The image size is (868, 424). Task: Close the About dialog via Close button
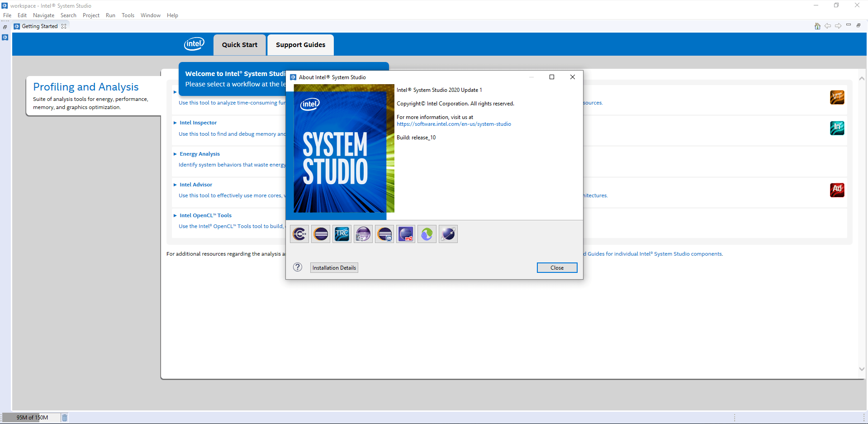pyautogui.click(x=557, y=267)
